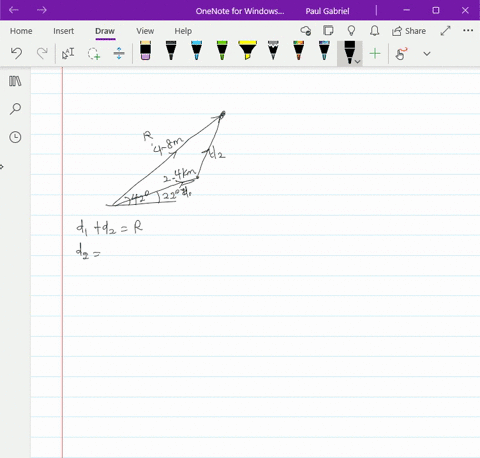Click the OneNote for Windows title text
480x458 pixels.
[240, 11]
